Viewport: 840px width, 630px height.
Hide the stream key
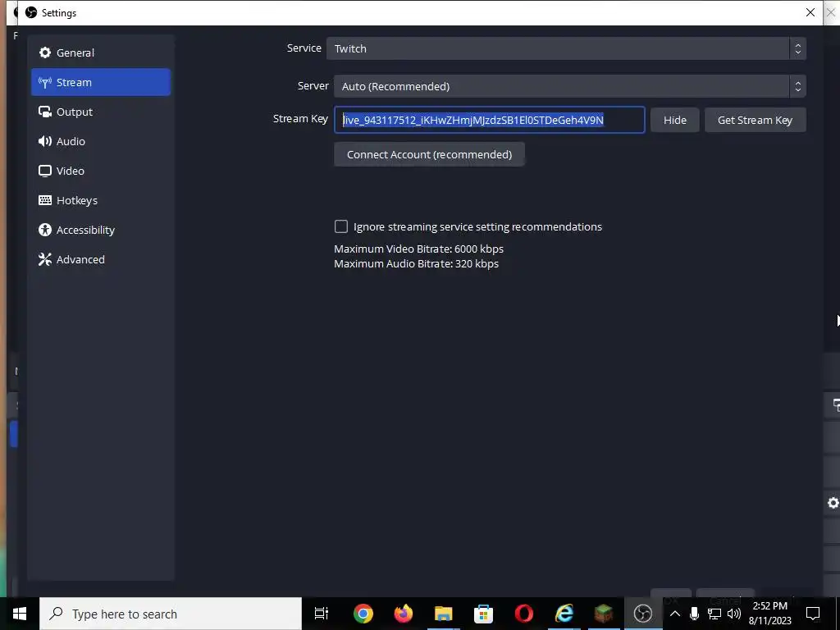pyautogui.click(x=674, y=120)
